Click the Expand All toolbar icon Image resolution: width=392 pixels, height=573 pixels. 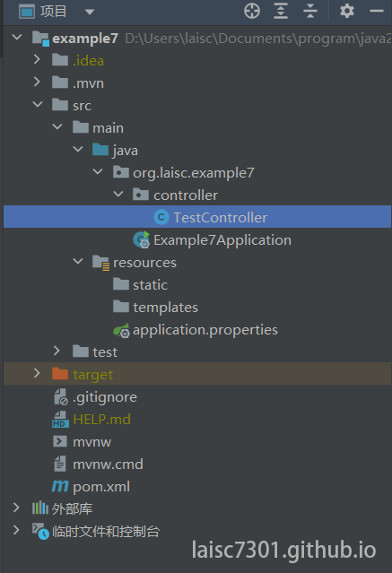pos(281,11)
